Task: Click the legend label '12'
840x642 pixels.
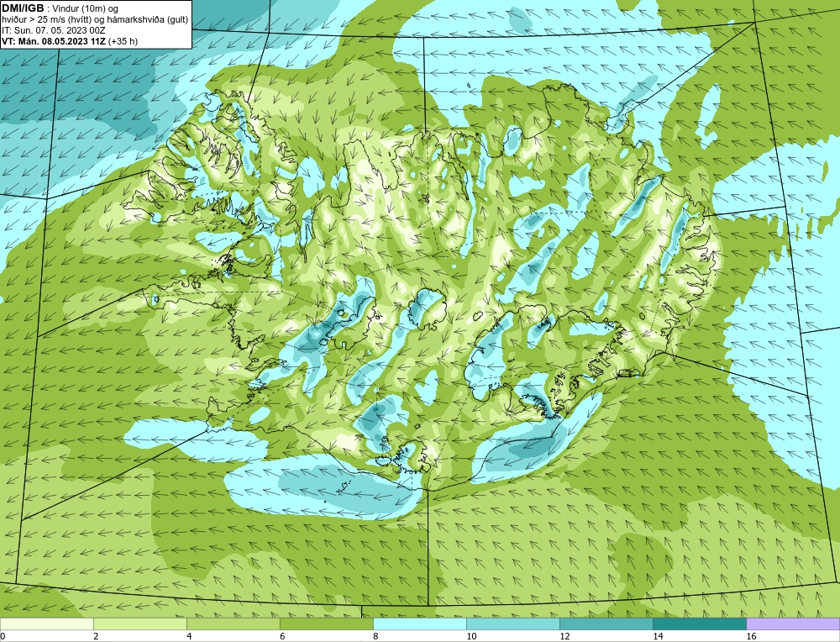Action: [564, 636]
